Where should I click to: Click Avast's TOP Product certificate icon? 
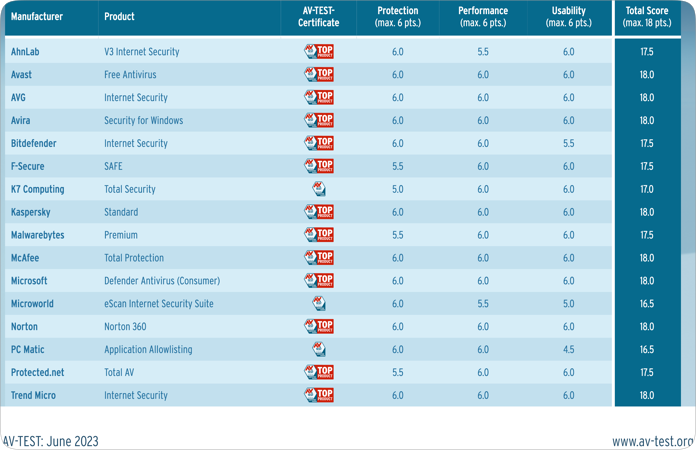pos(319,74)
